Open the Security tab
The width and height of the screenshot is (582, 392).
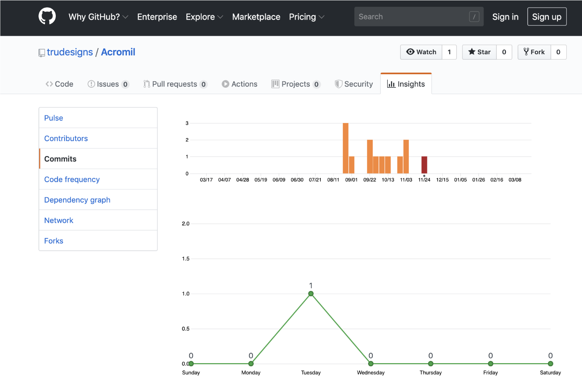coord(354,84)
